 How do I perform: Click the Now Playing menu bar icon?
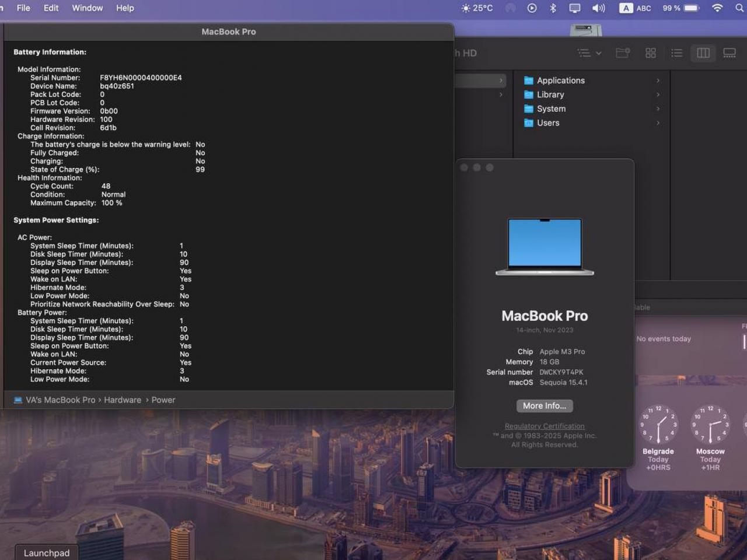coord(532,8)
